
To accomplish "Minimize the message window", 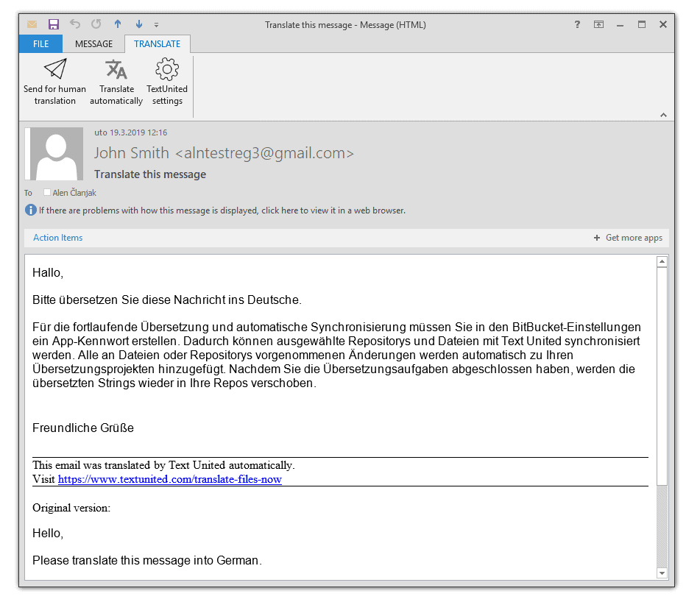I will (x=620, y=25).
